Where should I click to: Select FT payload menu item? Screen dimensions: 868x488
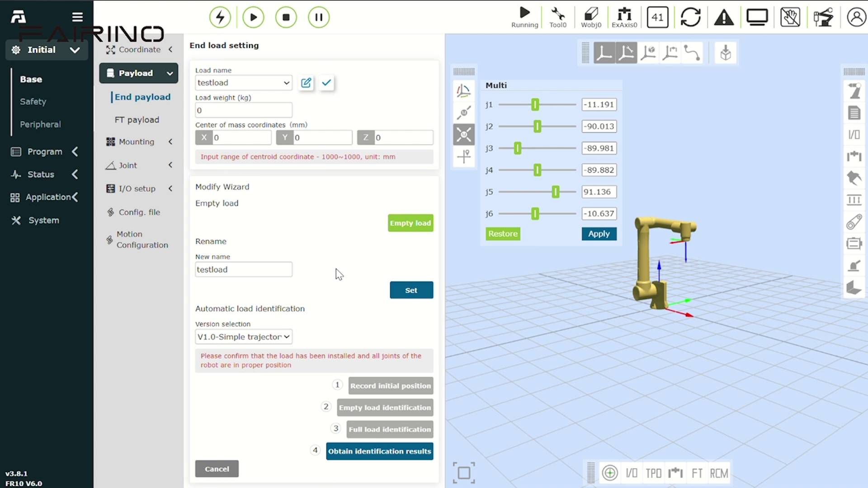(137, 120)
